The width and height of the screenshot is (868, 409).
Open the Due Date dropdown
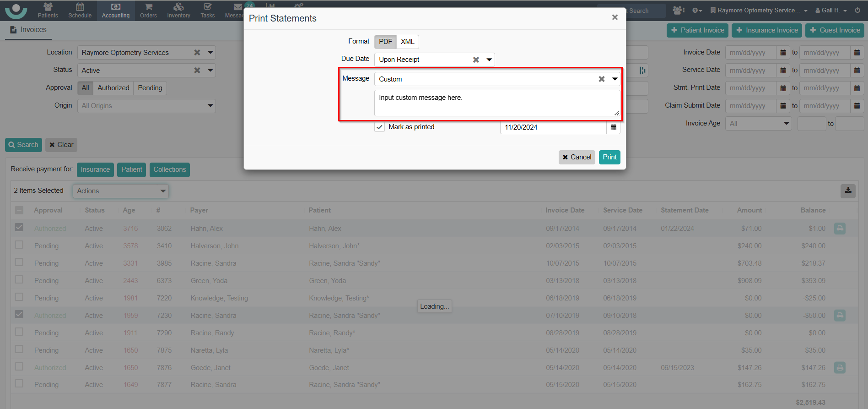click(489, 60)
